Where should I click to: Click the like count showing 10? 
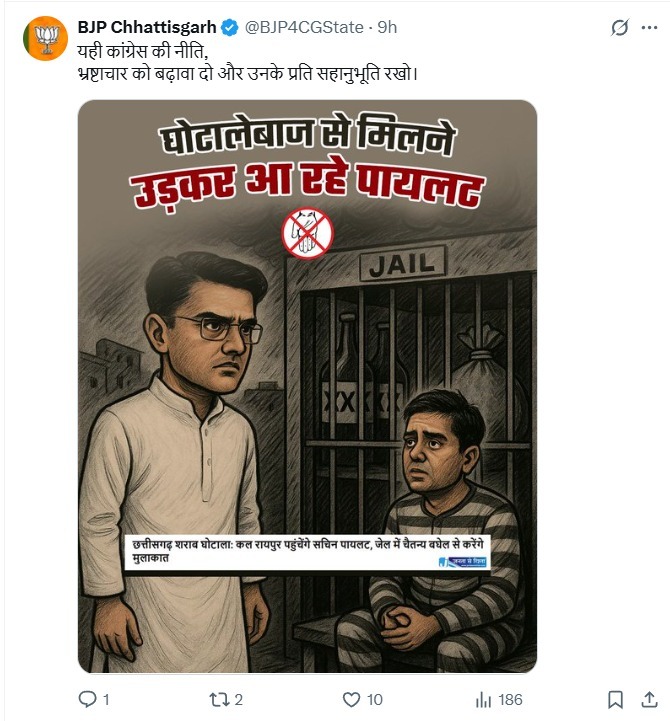pyautogui.click(x=375, y=700)
